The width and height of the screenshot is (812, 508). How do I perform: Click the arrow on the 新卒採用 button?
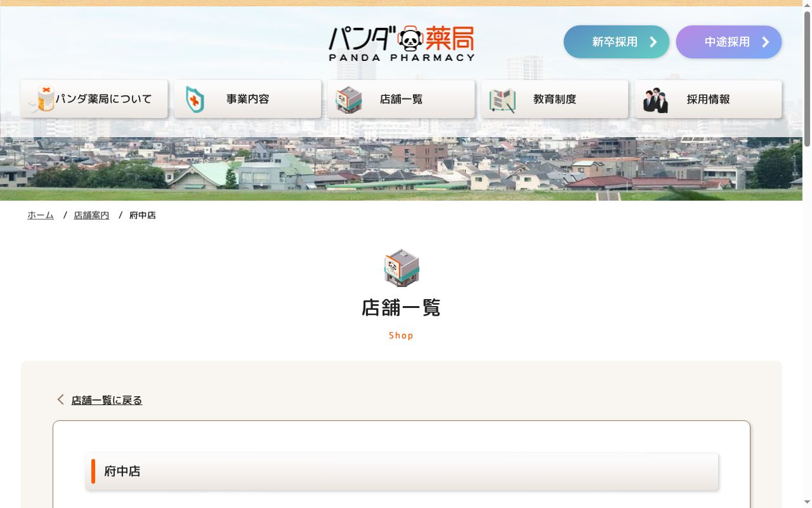click(653, 42)
